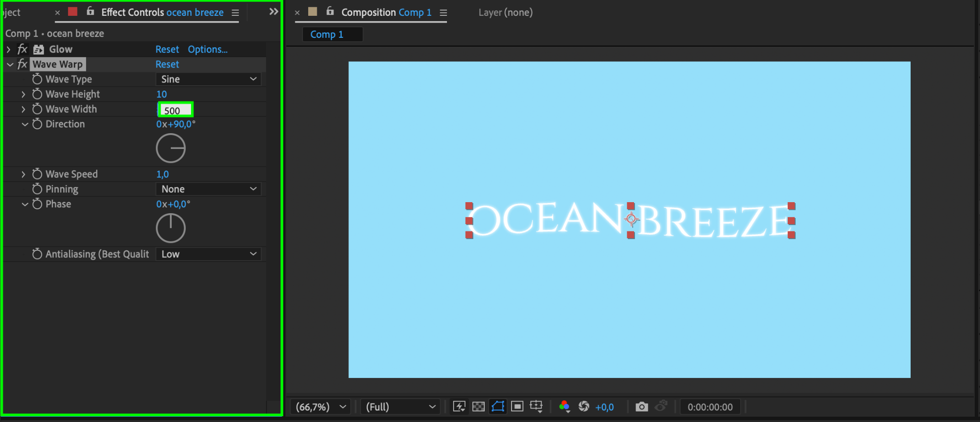Toggle the transparency grid icon

[x=479, y=407]
